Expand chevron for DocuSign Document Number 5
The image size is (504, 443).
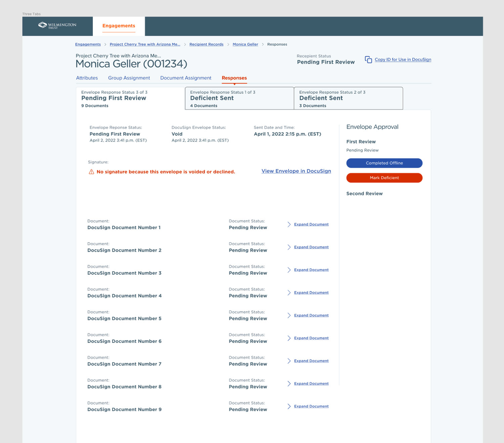(289, 315)
